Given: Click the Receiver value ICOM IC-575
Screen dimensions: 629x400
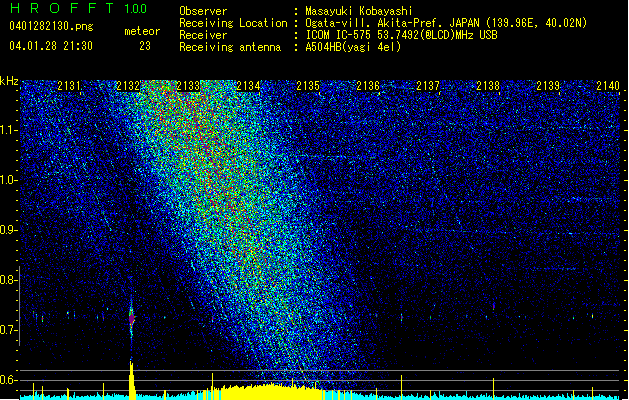Looking at the screenshot, I should [340, 35].
